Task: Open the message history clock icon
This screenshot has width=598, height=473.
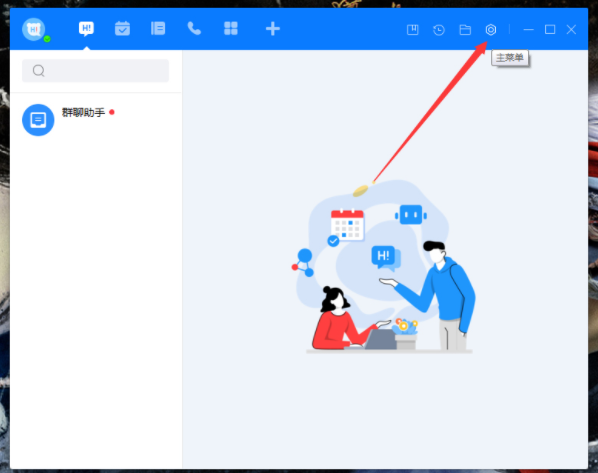Action: (439, 30)
